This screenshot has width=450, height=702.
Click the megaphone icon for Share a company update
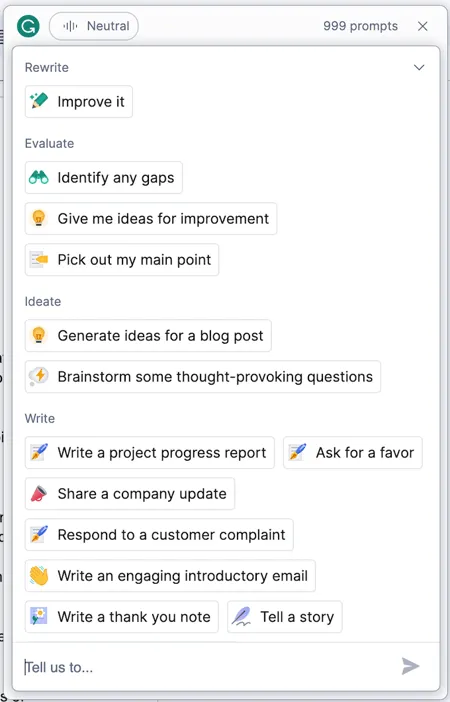(x=39, y=493)
